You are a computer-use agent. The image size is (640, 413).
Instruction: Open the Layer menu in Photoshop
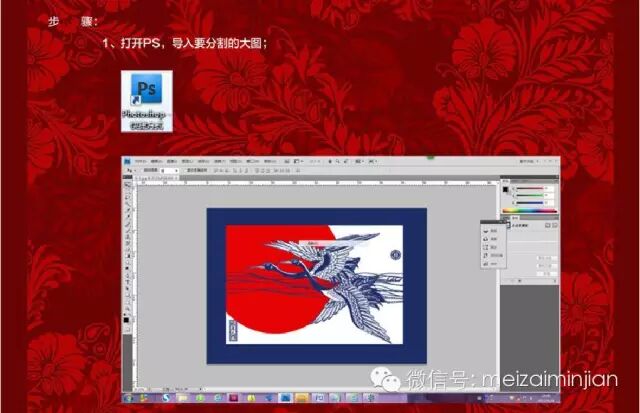coord(187,161)
